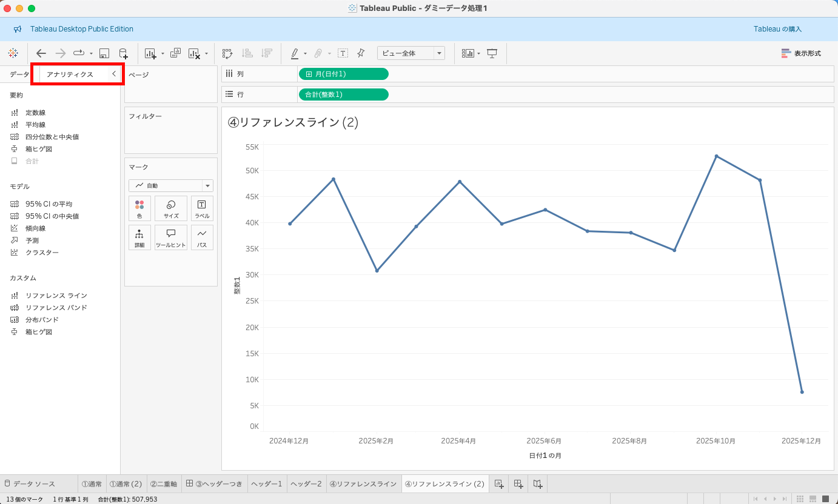This screenshot has height=504, width=838.
Task: Click the undo back arrow
Action: 41,53
